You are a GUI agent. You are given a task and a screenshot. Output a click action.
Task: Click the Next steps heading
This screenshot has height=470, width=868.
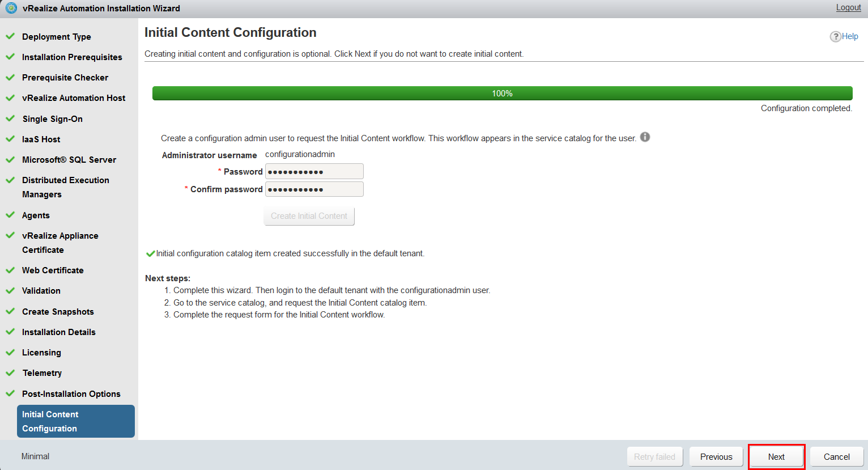click(x=168, y=278)
